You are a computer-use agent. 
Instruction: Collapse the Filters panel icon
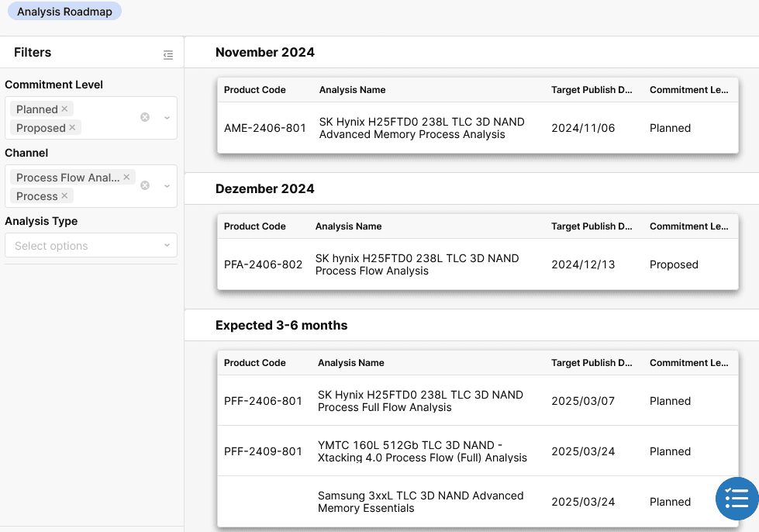coord(168,55)
